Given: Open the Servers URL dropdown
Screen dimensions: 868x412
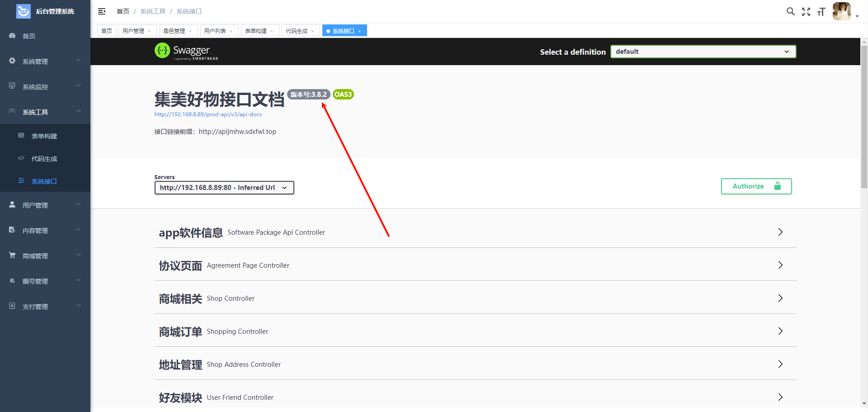Looking at the screenshot, I should (x=224, y=188).
